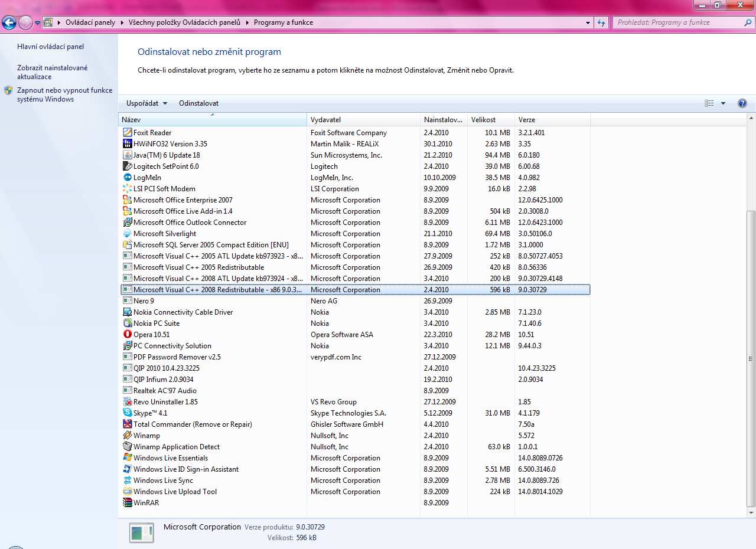The height and width of the screenshot is (549, 756).
Task: Select Microsoft Visual C++ 2008 ATL Update row
Action: click(x=356, y=279)
